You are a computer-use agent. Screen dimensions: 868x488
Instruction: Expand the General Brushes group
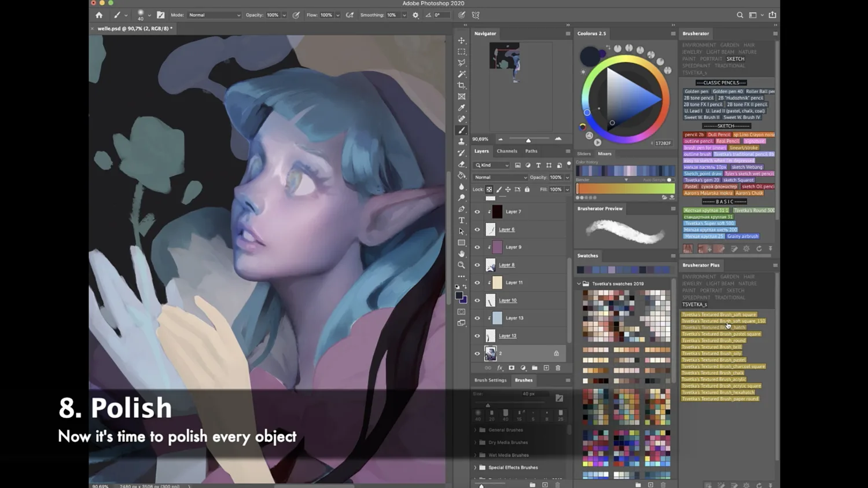coord(476,430)
